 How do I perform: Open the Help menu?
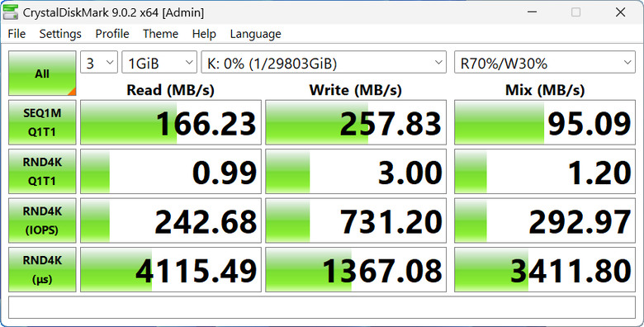pos(204,34)
